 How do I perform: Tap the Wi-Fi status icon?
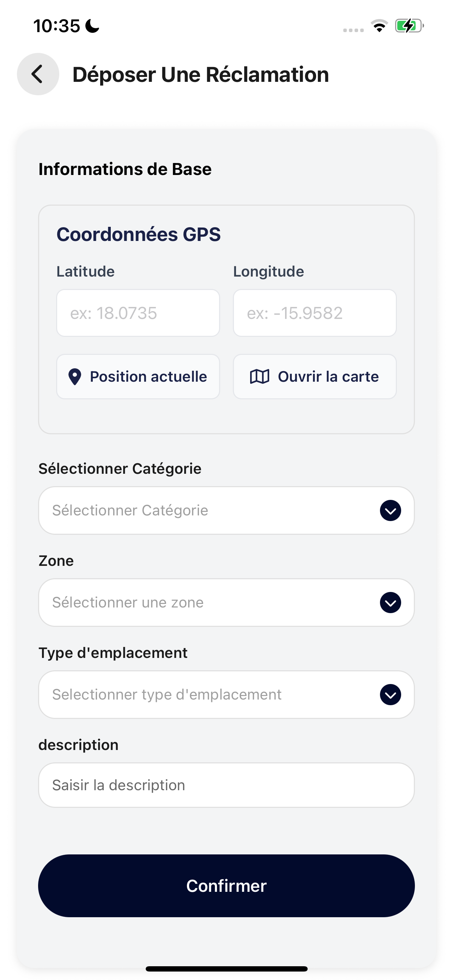coord(379,26)
